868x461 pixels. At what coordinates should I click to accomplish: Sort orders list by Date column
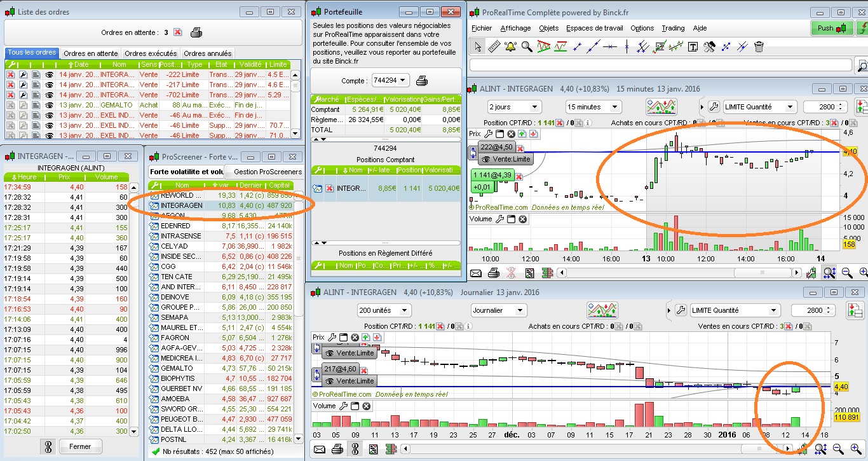pos(79,64)
